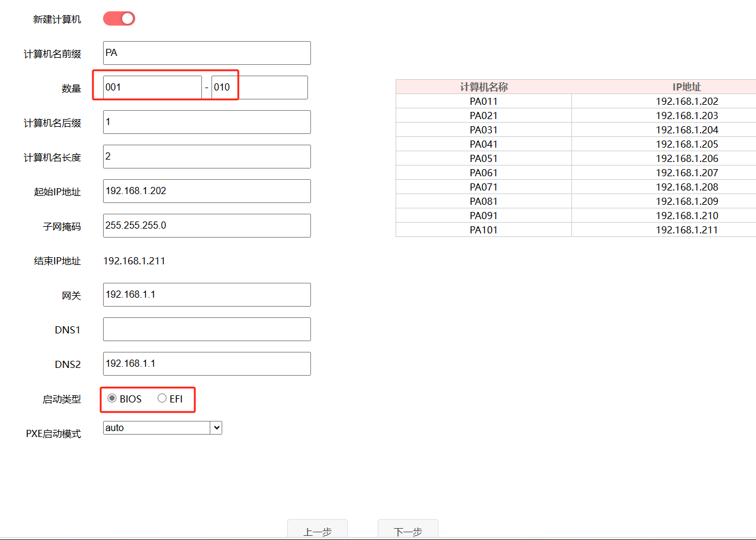756x540 pixels.
Task: Select the EFI boot type radio button
Action: pos(162,399)
